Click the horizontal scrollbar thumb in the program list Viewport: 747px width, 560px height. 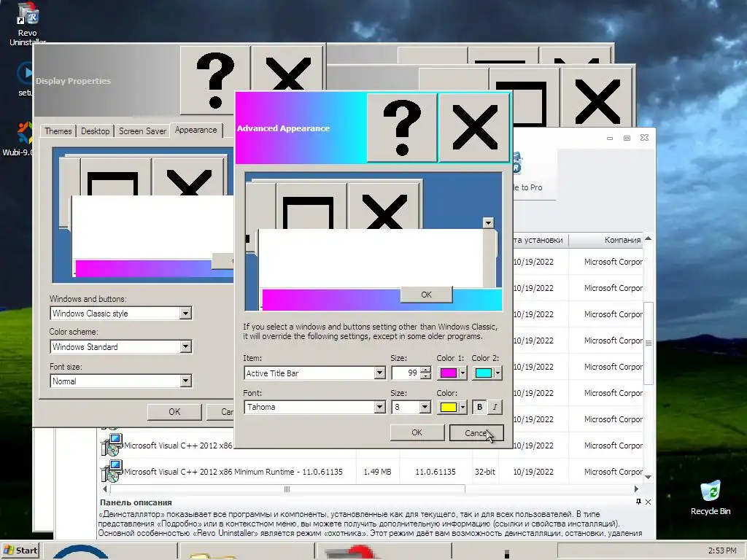pos(287,489)
